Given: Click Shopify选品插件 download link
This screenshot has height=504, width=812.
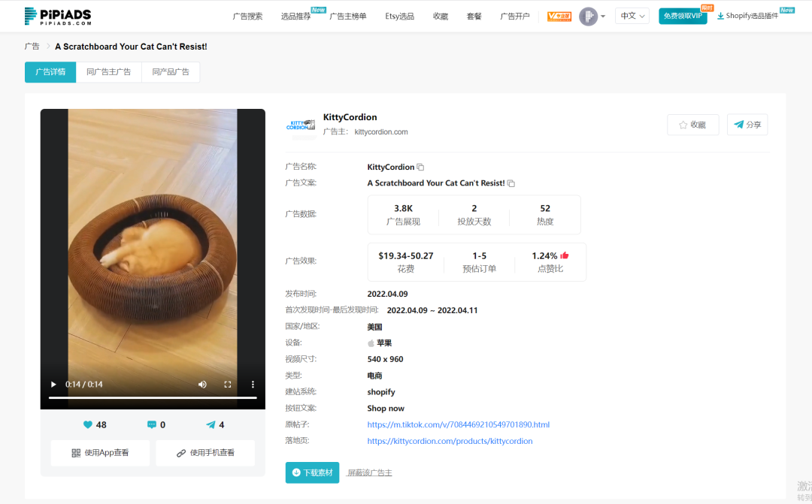Looking at the screenshot, I should click(747, 16).
